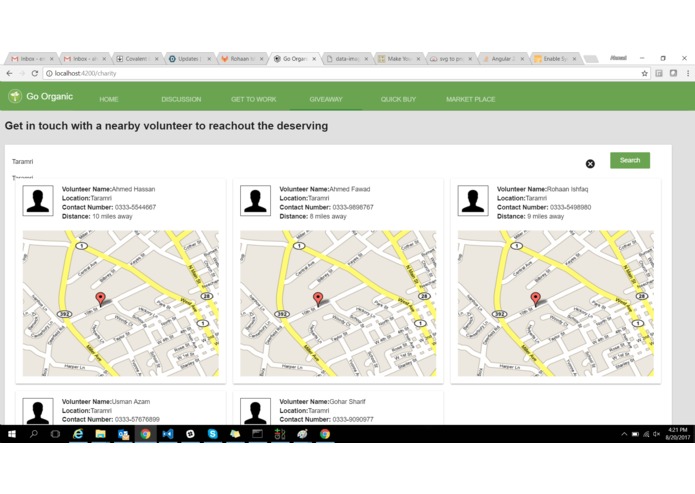This screenshot has height=494, width=695.
Task: Click map pin in Rohaan Ishfaq's card
Action: click(x=535, y=299)
